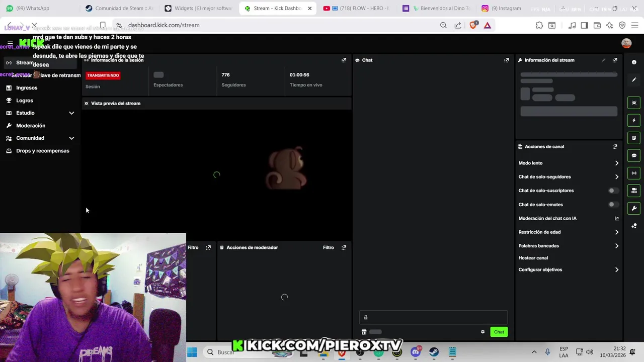Pop out the Acciones de canal panel
Screen dimensions: 644x362
coord(615,146)
